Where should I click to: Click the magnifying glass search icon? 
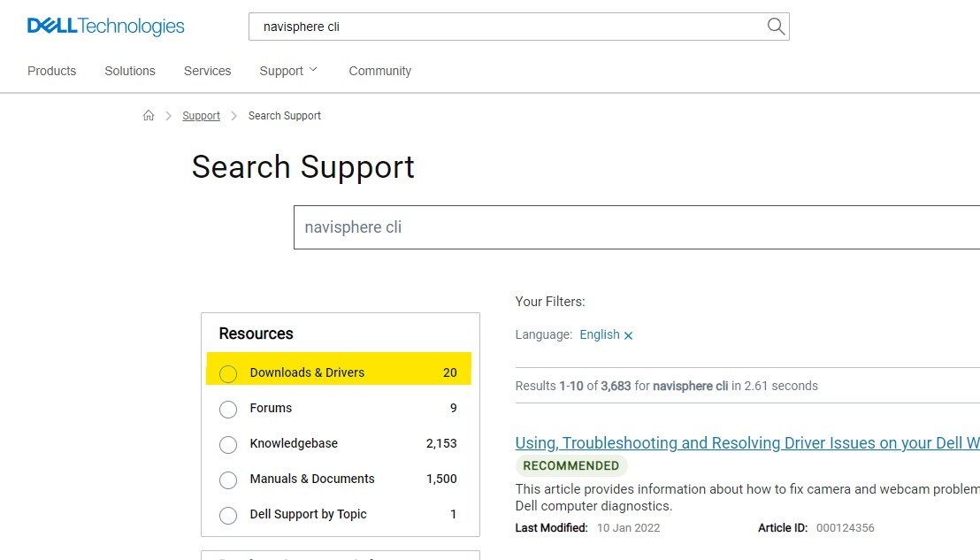pyautogui.click(x=776, y=27)
